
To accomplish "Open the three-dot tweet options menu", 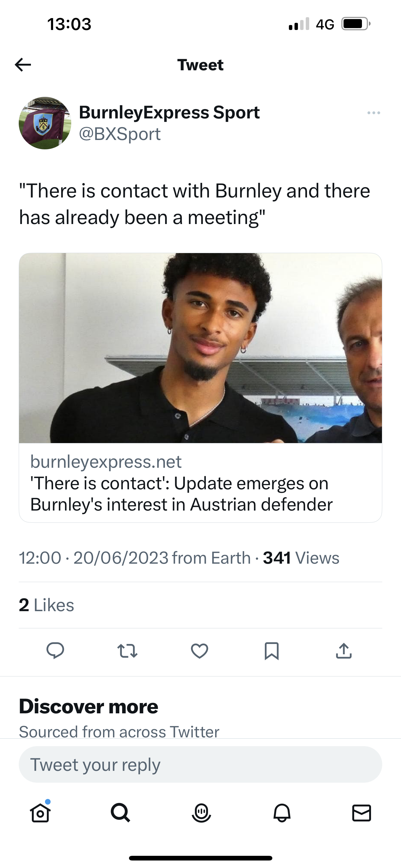I will tap(374, 113).
